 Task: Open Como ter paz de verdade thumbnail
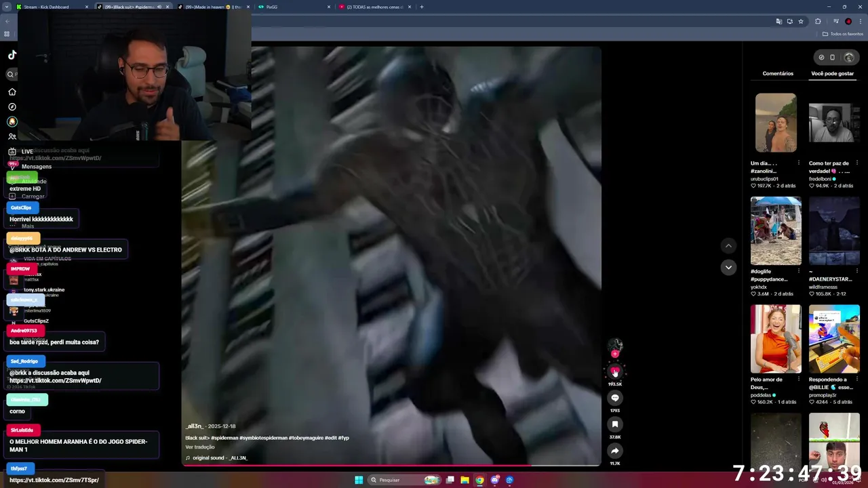click(834, 123)
